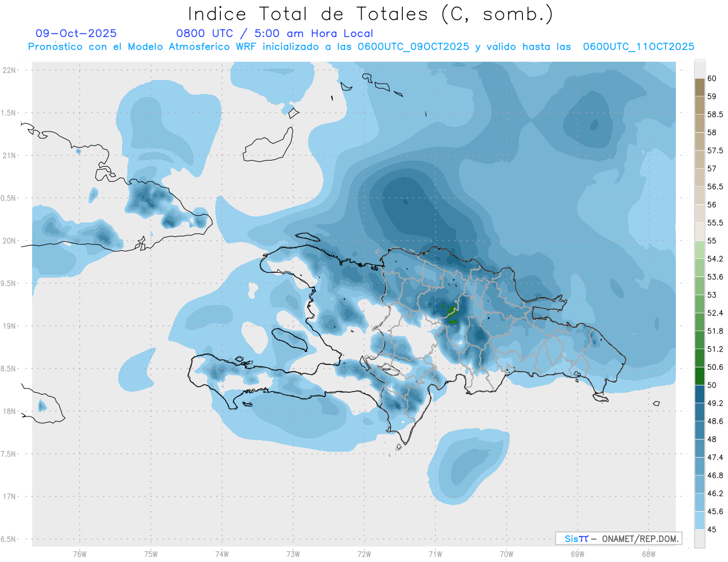The width and height of the screenshot is (728, 562).
Task: Click the '76W' longitude label
Action: coord(79,554)
